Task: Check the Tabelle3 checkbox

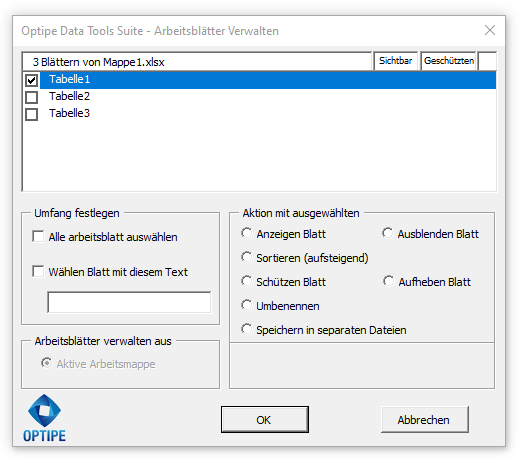Action: tap(31, 114)
